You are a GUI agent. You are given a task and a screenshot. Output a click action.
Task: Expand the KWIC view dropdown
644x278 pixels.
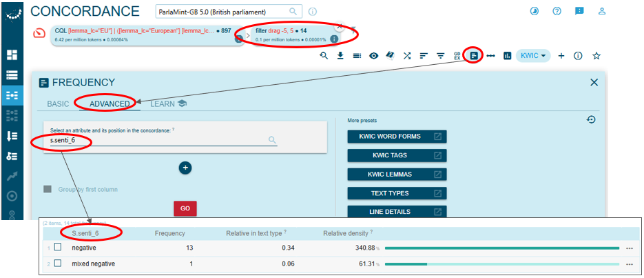[x=533, y=56]
